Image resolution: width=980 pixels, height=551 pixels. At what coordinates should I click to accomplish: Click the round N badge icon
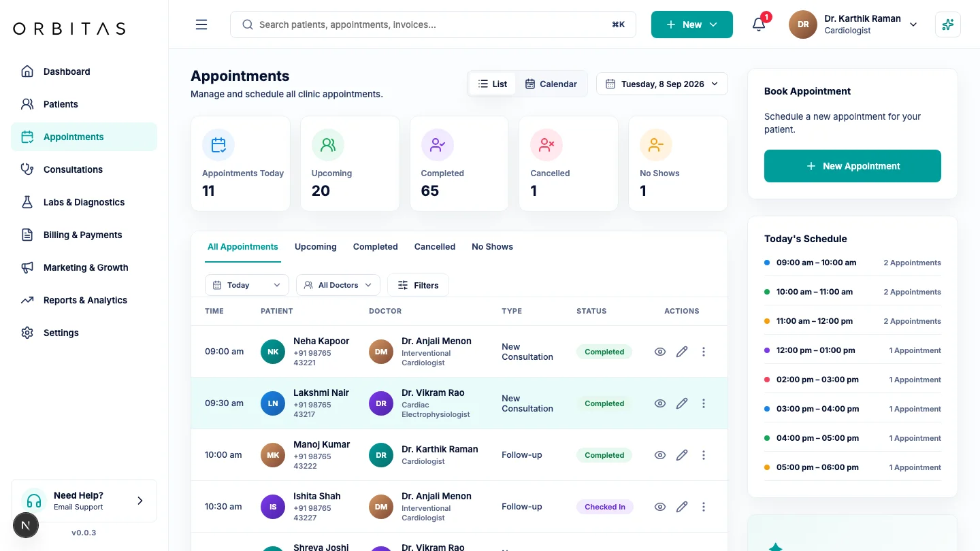[26, 525]
